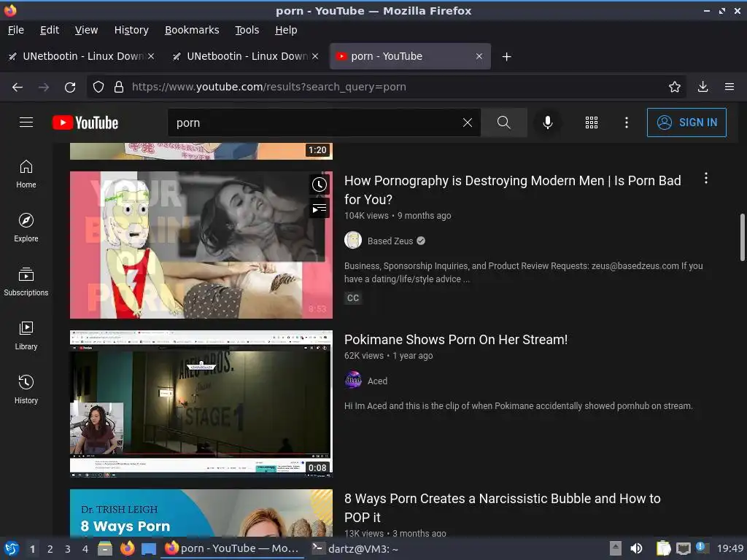Switch to workspace 3 in the taskbar
Image resolution: width=747 pixels, height=560 pixels.
coord(67,548)
